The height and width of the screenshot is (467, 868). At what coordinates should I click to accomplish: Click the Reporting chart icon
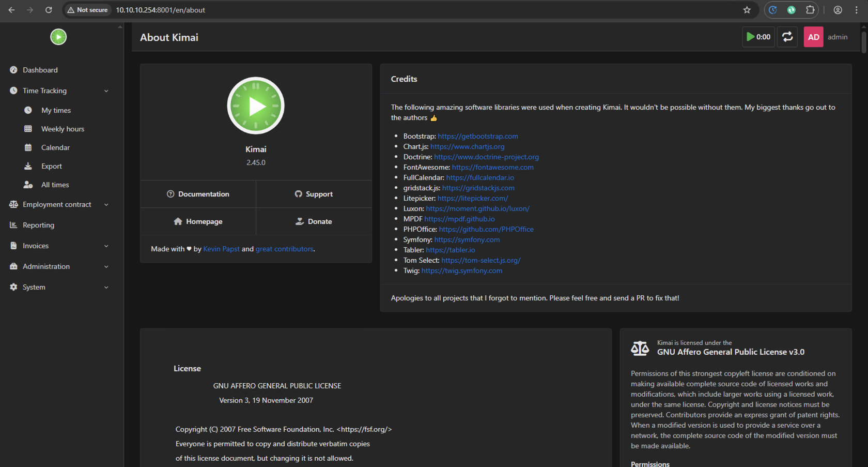point(13,225)
